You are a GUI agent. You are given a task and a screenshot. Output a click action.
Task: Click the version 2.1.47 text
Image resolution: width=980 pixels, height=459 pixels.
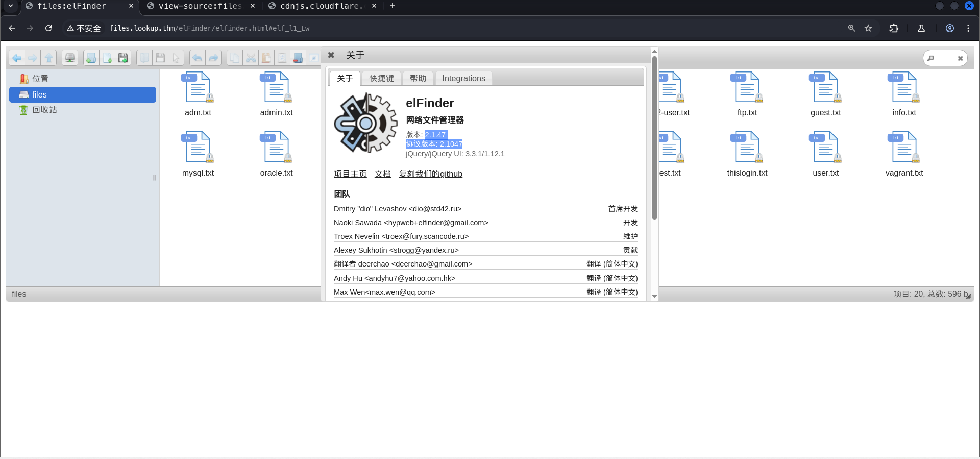point(435,135)
